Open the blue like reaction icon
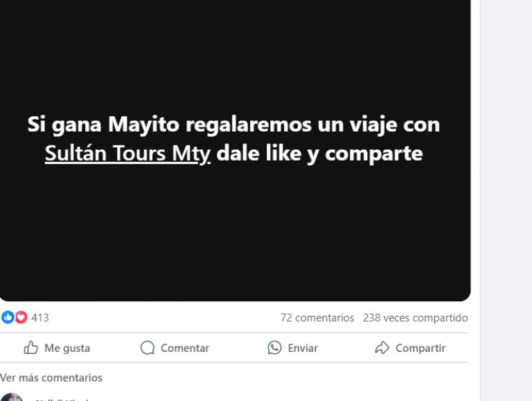This screenshot has height=401, width=532. pos(8,317)
